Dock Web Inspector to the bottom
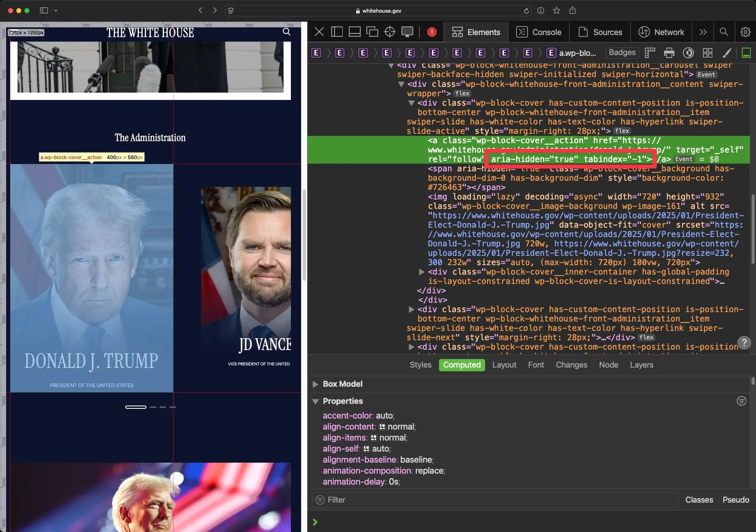The image size is (756, 532). 355,32
